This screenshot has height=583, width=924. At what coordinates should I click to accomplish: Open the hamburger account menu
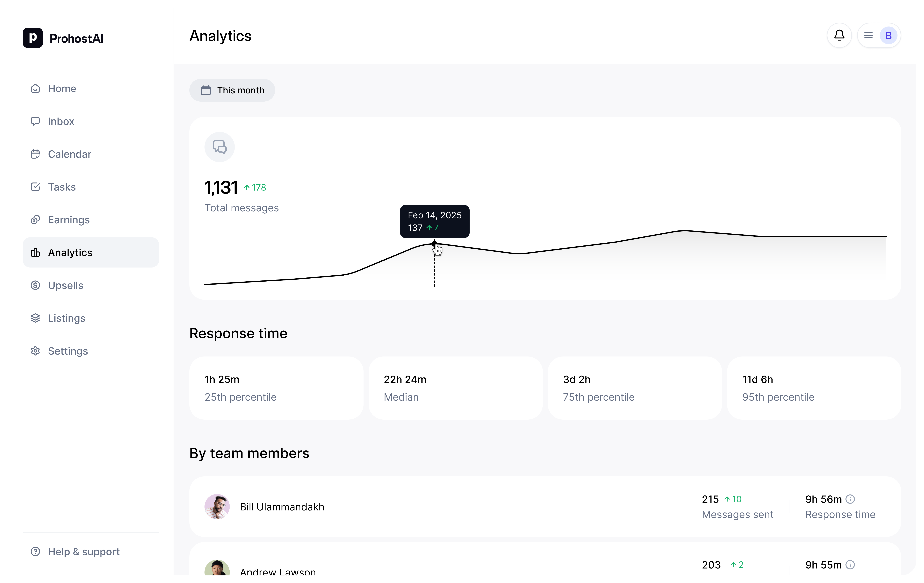click(868, 35)
